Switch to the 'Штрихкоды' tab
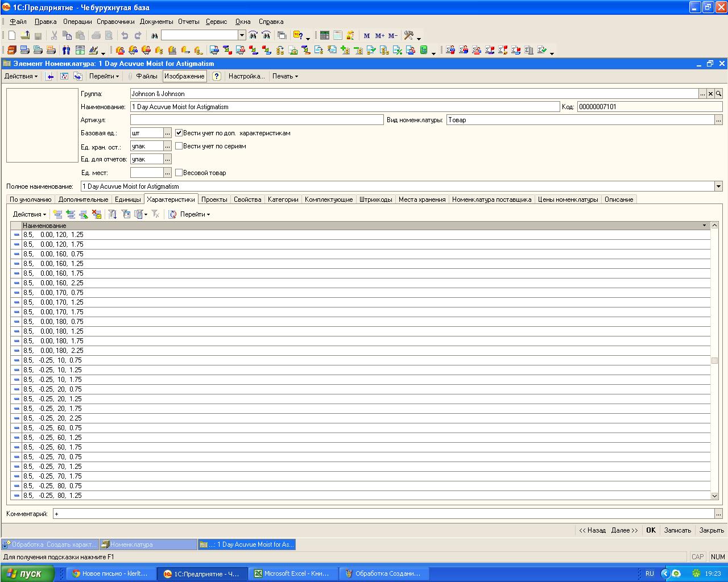This screenshot has width=728, height=582. (x=375, y=199)
